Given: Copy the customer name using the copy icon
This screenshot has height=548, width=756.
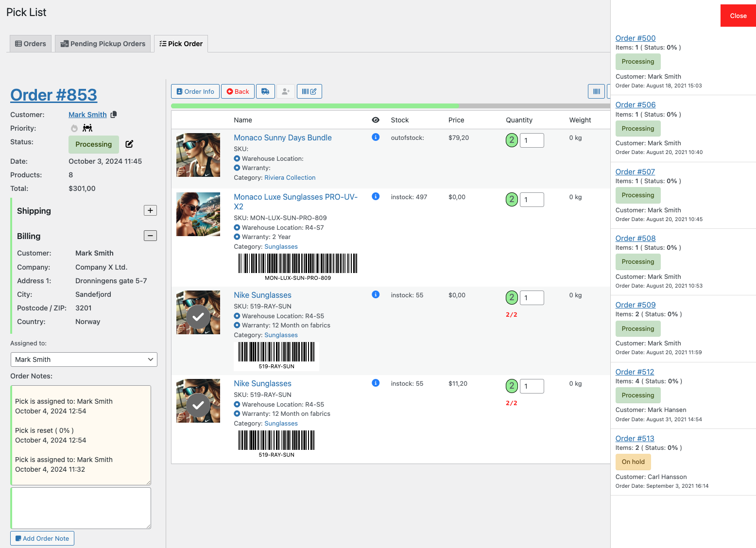Looking at the screenshot, I should point(114,115).
